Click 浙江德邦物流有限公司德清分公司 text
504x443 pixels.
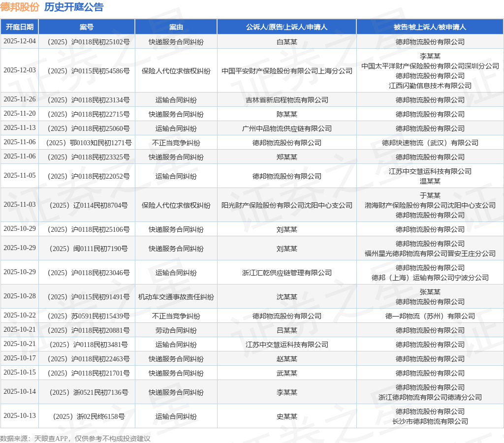(430, 397)
